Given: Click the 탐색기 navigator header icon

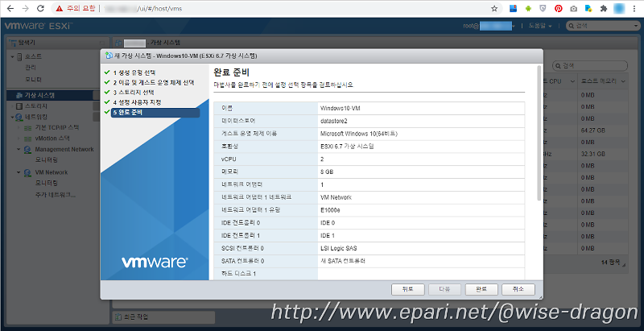Looking at the screenshot, I should click(x=12, y=43).
